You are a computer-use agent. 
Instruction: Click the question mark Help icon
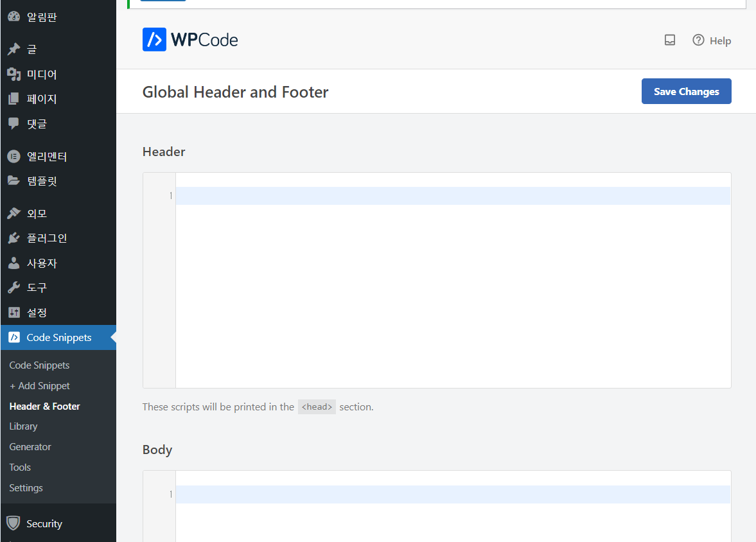(698, 40)
